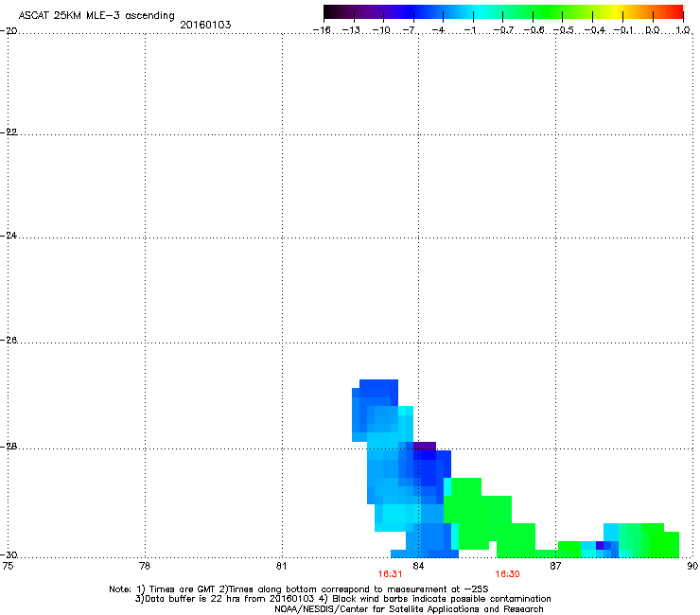Image resolution: width=700 pixels, height=615 pixels.
Task: Click the colorbar label -0.1
Action: click(623, 30)
